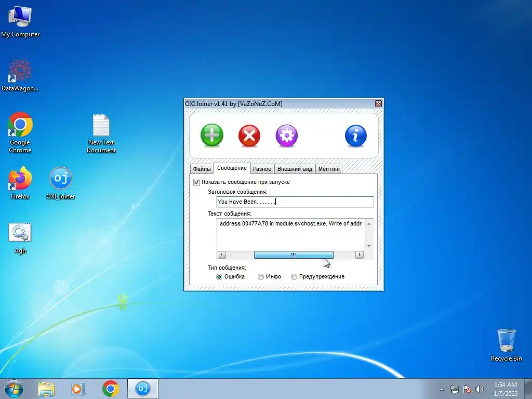The image size is (532, 399).
Task: Click the vertical scrollbar up arrow
Action: [369, 223]
